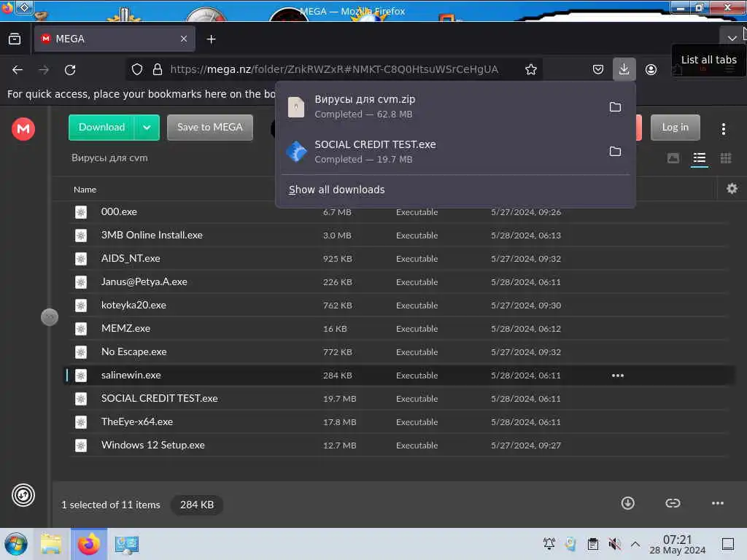Toggle muted volume icon in system tray
747x560 pixels.
coord(614,544)
